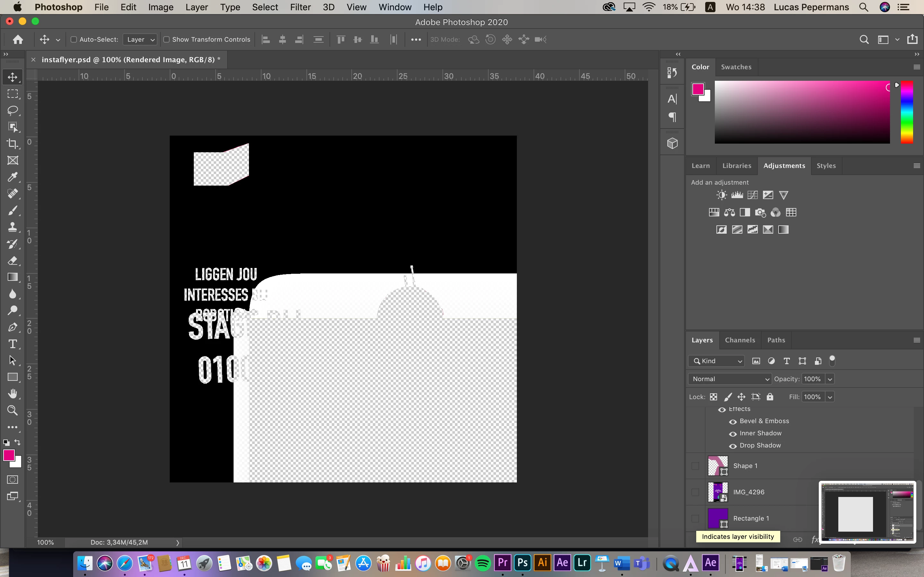Select the Horizontal Type tool
Screen dimensions: 924x577
(13, 344)
